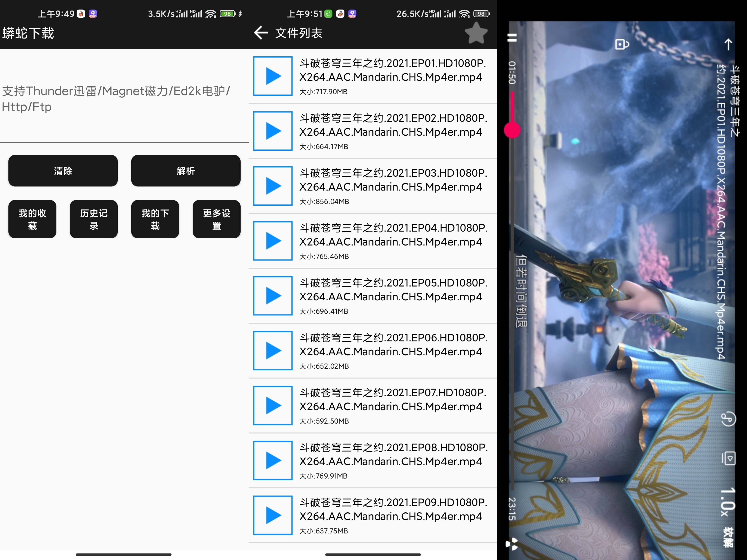Open 历史记录
Viewport: 747px width, 560px height.
coord(94,219)
